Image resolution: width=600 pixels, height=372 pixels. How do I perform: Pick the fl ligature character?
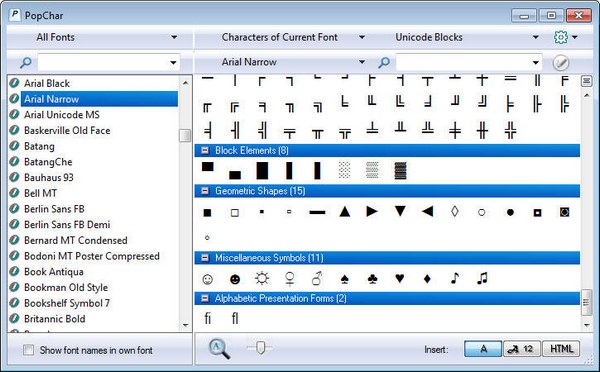click(x=235, y=318)
